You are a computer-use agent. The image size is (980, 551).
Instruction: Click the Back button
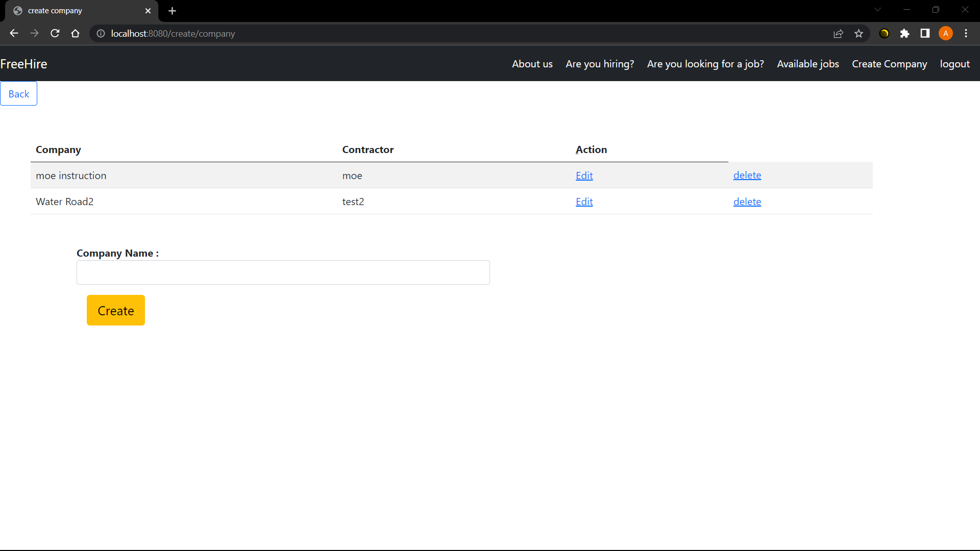(19, 94)
